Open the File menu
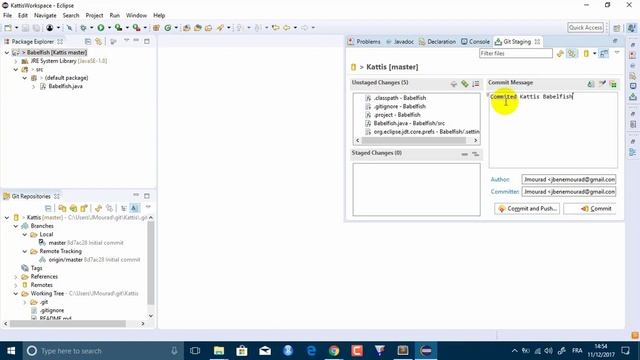640x360 pixels. click(7, 16)
